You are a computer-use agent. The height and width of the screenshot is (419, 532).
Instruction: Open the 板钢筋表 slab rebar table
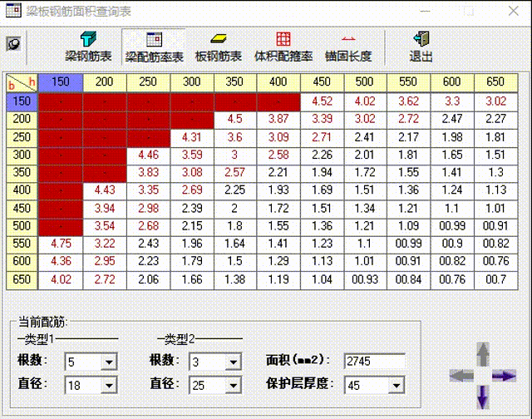coord(218,47)
